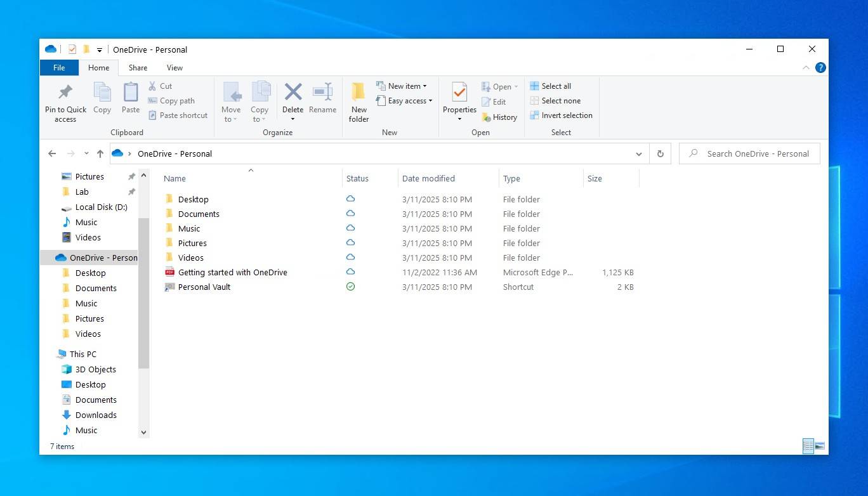
Task: Open the Move to dropdown
Action: (x=231, y=101)
